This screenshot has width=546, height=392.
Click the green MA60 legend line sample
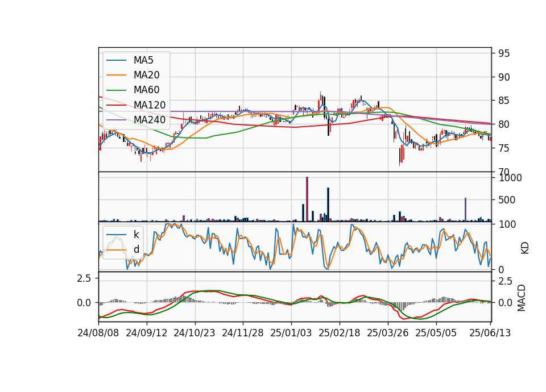click(116, 90)
